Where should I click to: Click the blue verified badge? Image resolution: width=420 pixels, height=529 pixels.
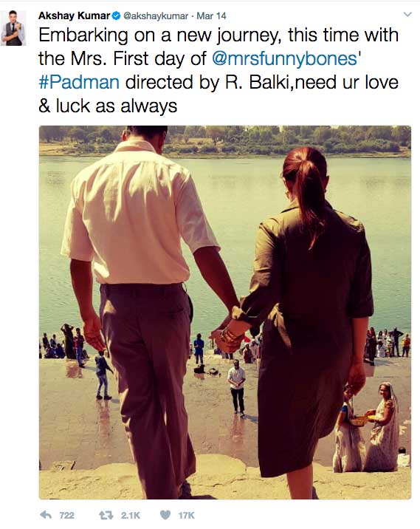(117, 16)
